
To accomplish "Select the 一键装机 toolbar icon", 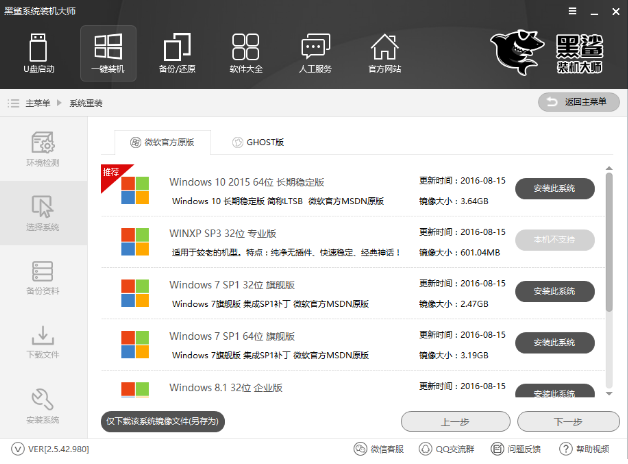I will [x=108, y=53].
